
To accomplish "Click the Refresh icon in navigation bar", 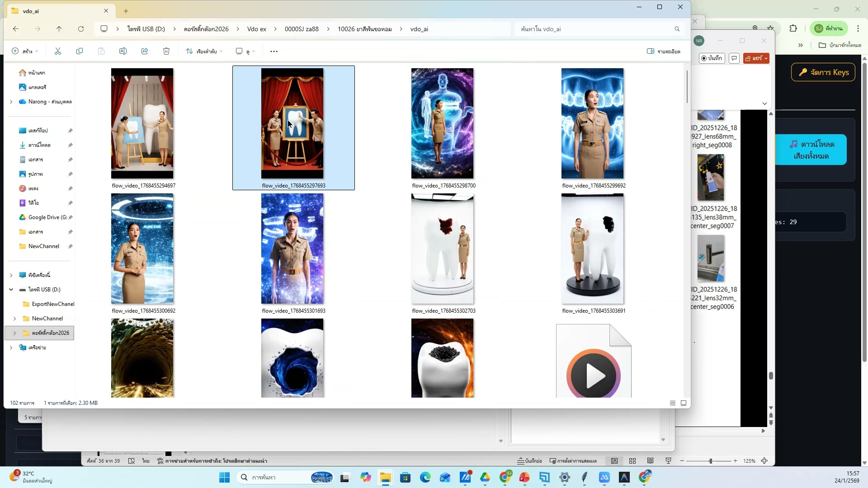I will click(81, 29).
